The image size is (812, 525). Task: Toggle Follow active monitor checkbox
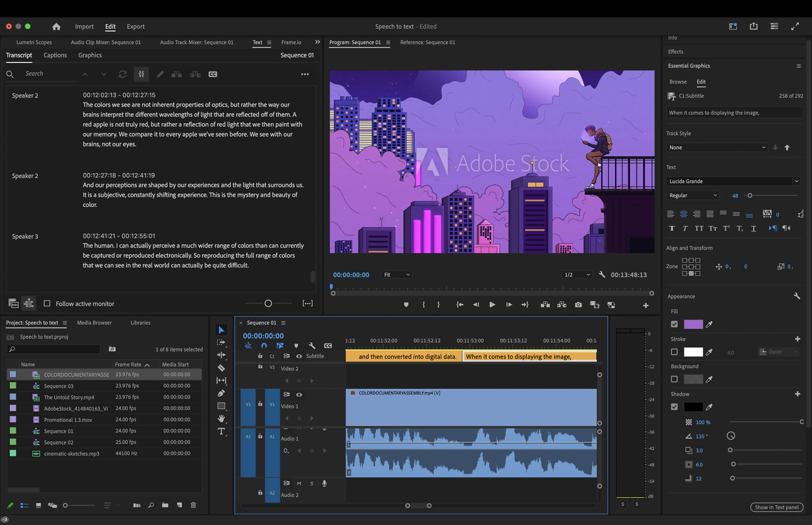pos(47,304)
